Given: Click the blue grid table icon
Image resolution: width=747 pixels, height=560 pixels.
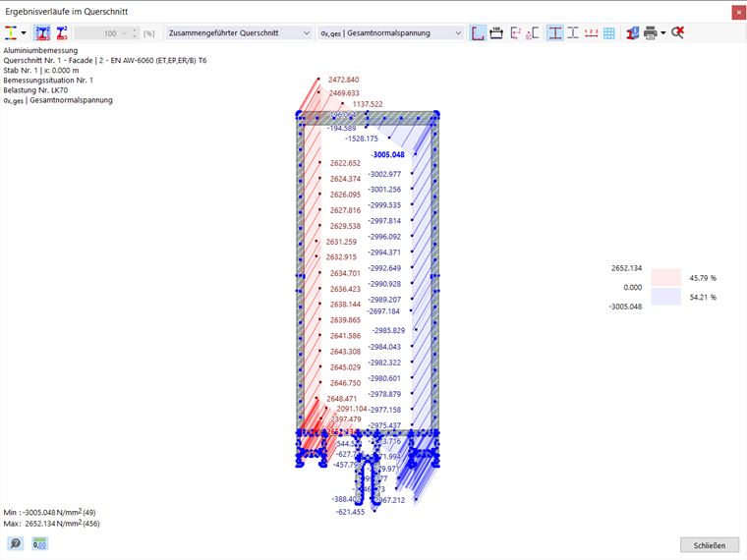Looking at the screenshot, I should [609, 32].
